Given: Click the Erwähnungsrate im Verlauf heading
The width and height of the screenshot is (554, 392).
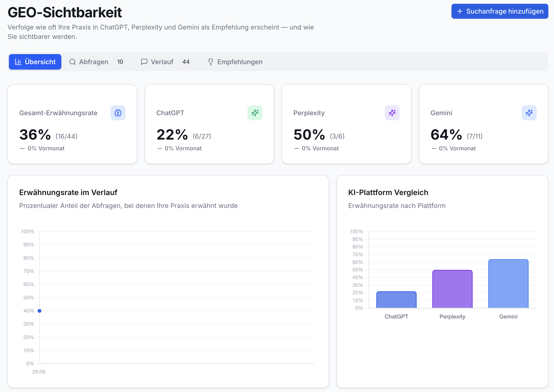Looking at the screenshot, I should click(x=68, y=192).
